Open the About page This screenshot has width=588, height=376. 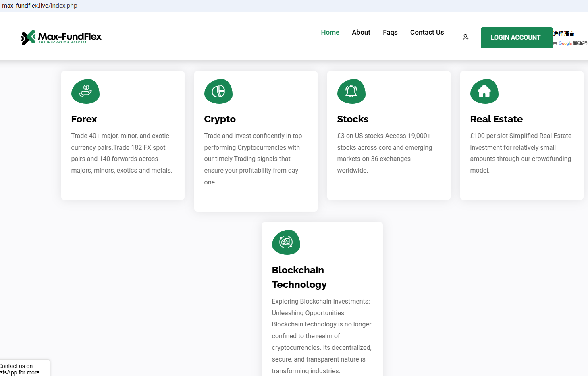pyautogui.click(x=361, y=32)
